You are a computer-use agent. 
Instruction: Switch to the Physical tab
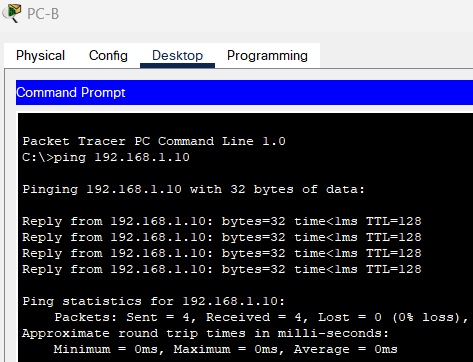pyautogui.click(x=40, y=55)
